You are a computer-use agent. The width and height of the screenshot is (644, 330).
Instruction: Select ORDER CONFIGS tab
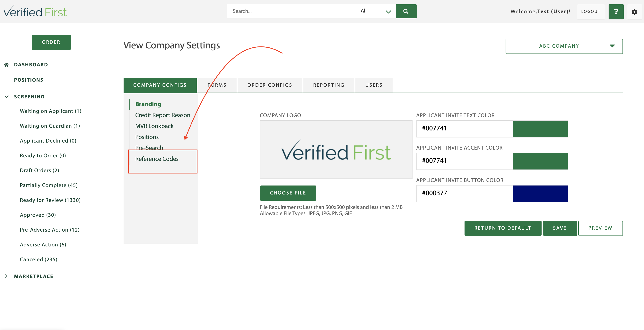click(x=270, y=85)
